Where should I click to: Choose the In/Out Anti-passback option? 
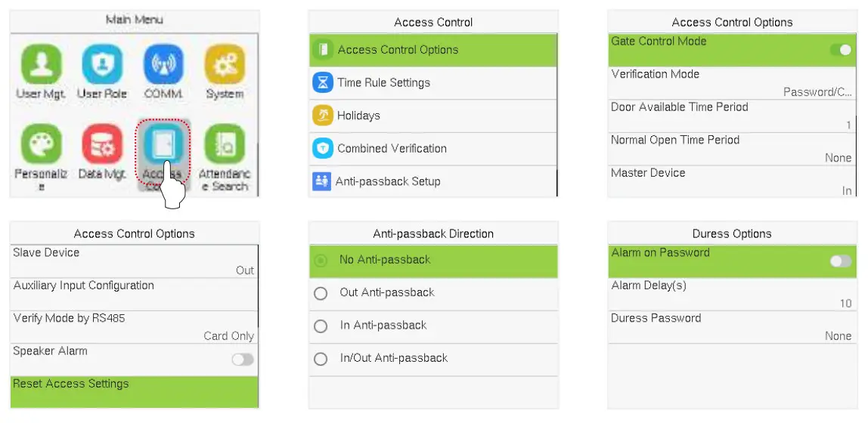[x=321, y=359]
